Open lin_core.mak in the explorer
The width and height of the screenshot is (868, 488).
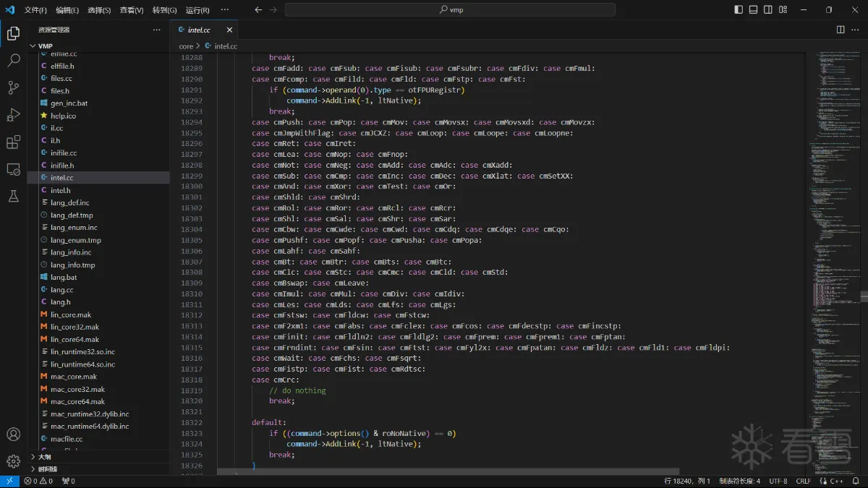[x=98, y=315]
